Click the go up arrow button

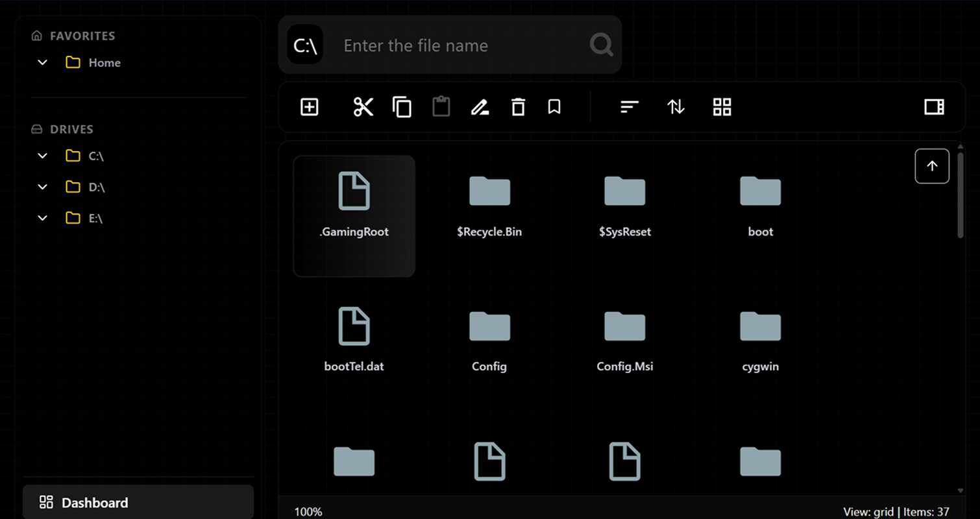click(x=932, y=166)
